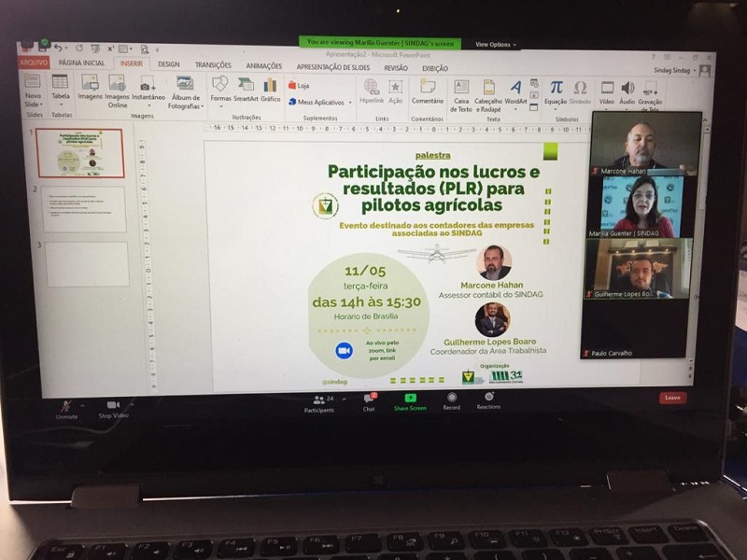Click the ARQUIVO file button
747x560 pixels.
(x=34, y=63)
